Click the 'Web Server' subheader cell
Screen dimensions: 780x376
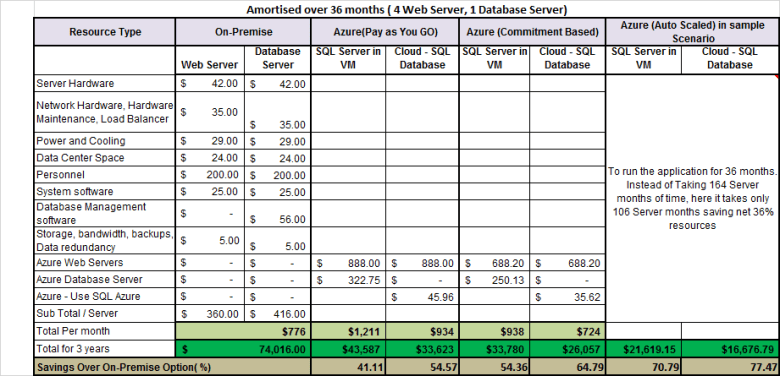209,60
